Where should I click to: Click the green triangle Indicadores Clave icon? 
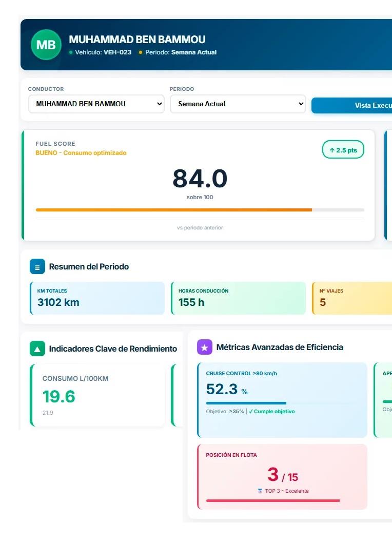pos(37,349)
